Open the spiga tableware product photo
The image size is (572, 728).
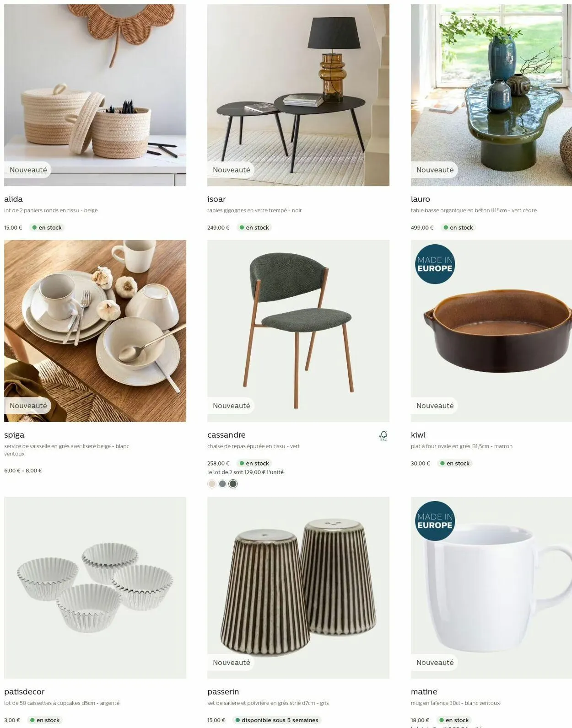tap(95, 331)
